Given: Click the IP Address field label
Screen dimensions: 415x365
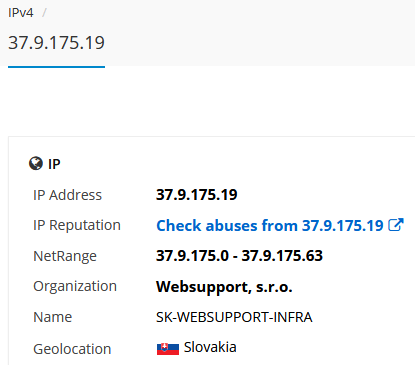Looking at the screenshot, I should 67,195.
